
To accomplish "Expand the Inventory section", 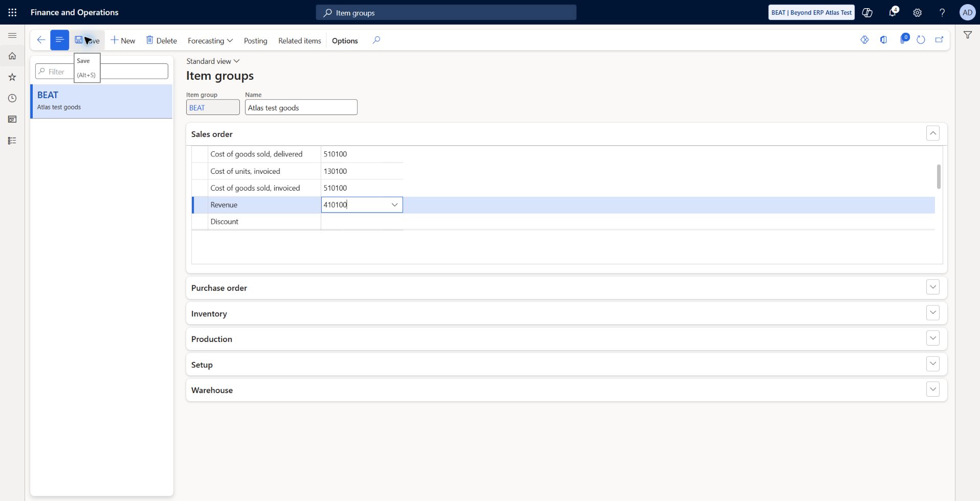I will (x=932, y=313).
